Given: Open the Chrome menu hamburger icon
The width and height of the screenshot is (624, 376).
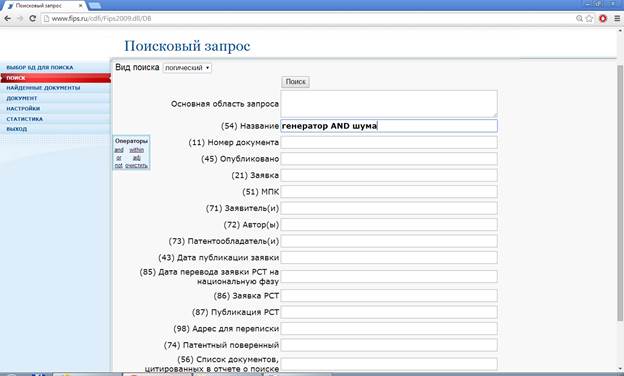Looking at the screenshot, I should click(617, 18).
